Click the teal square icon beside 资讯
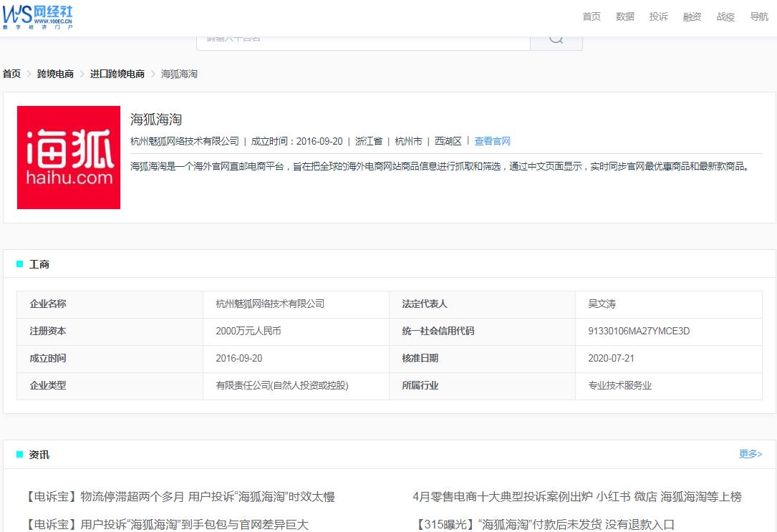Image resolution: width=777 pixels, height=532 pixels. click(20, 453)
